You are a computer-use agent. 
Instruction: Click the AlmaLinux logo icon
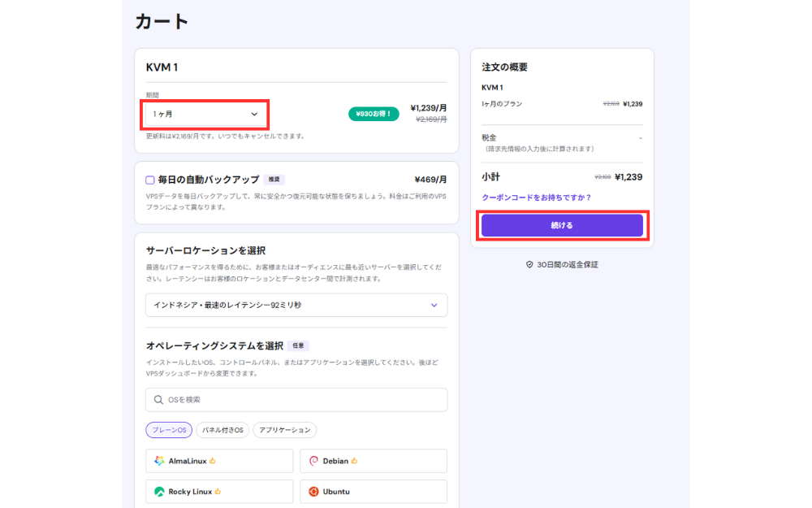pos(159,461)
